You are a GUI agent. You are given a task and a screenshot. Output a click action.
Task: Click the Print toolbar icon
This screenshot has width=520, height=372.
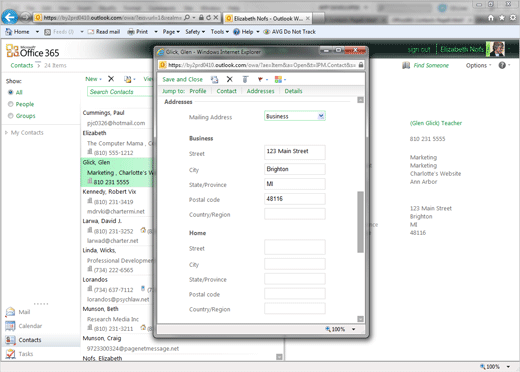(x=131, y=32)
